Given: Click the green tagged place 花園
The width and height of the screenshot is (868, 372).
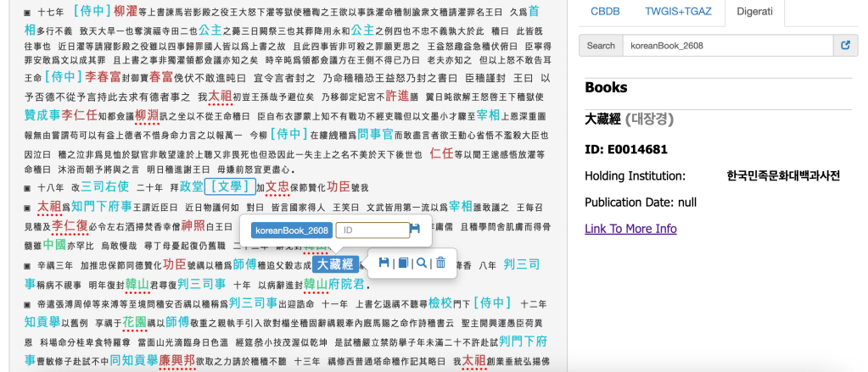Looking at the screenshot, I should pos(135,322).
